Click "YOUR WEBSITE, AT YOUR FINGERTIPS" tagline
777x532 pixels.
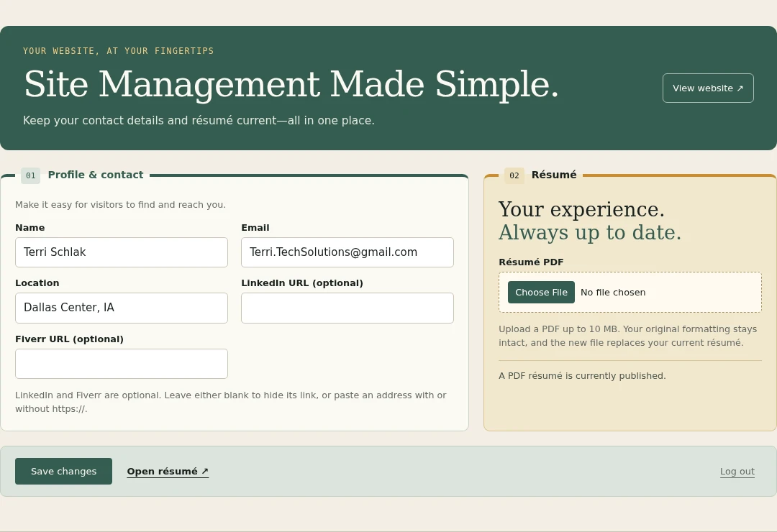point(119,50)
